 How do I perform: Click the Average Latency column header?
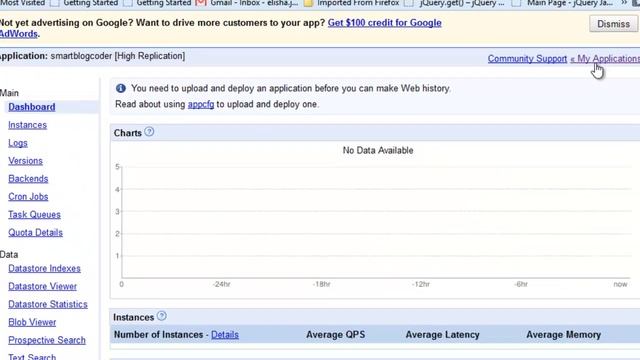click(x=442, y=335)
